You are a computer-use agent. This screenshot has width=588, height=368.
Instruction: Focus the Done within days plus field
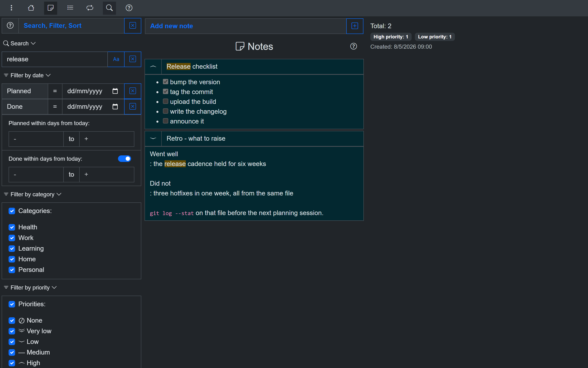(107, 175)
